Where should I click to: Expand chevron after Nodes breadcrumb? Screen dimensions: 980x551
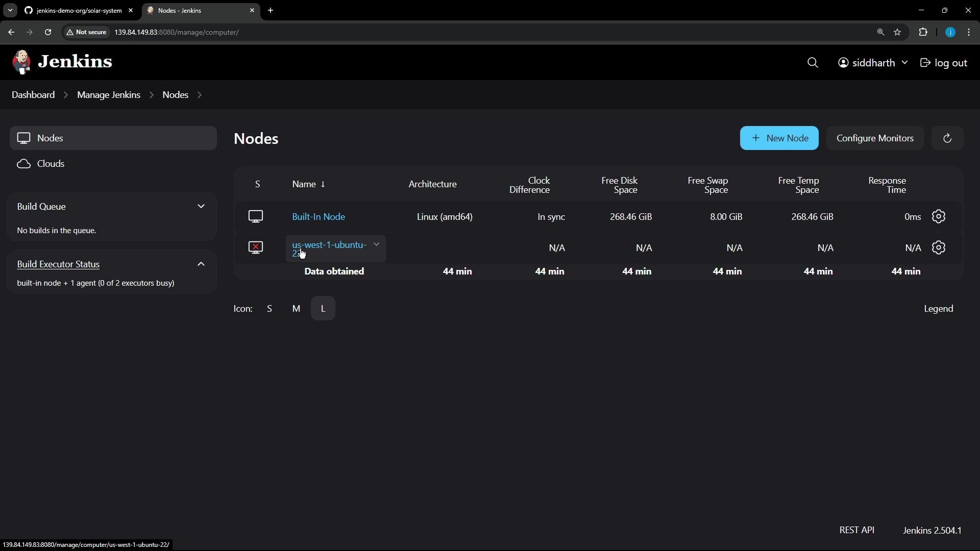point(200,95)
